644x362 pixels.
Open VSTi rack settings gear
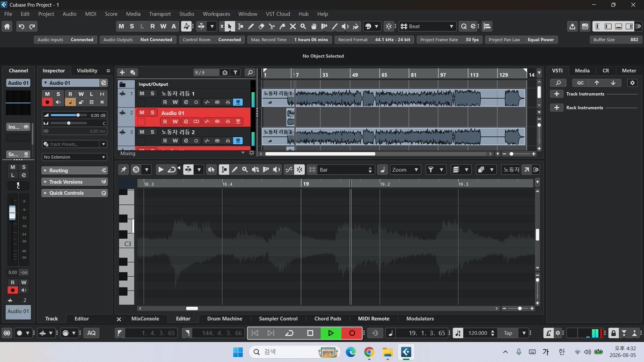632,83
